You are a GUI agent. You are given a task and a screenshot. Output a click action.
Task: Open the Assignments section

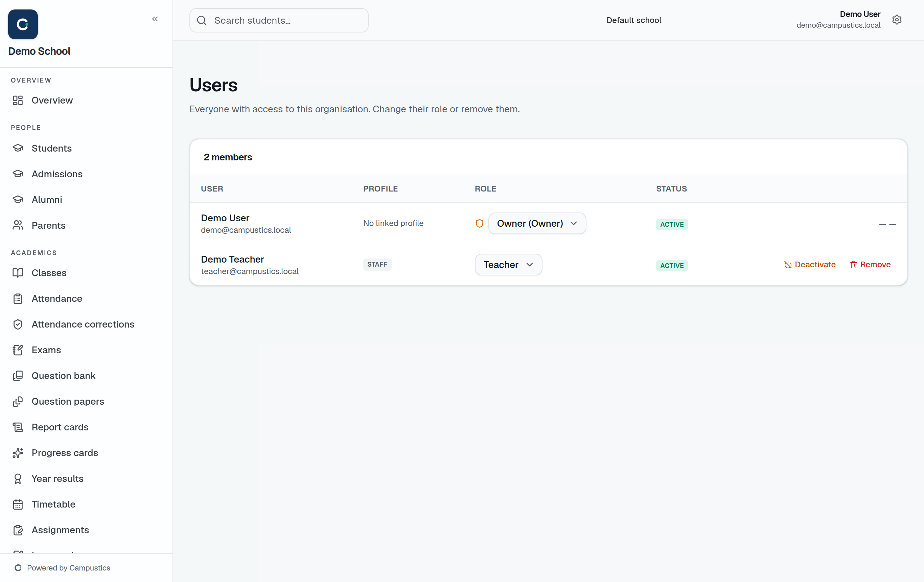[x=60, y=530]
